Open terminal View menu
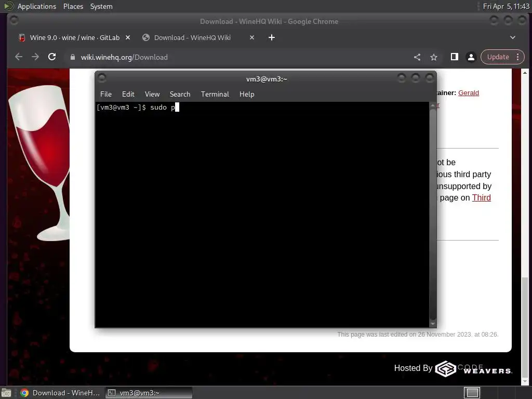Image resolution: width=532 pixels, height=399 pixels. pos(152,94)
